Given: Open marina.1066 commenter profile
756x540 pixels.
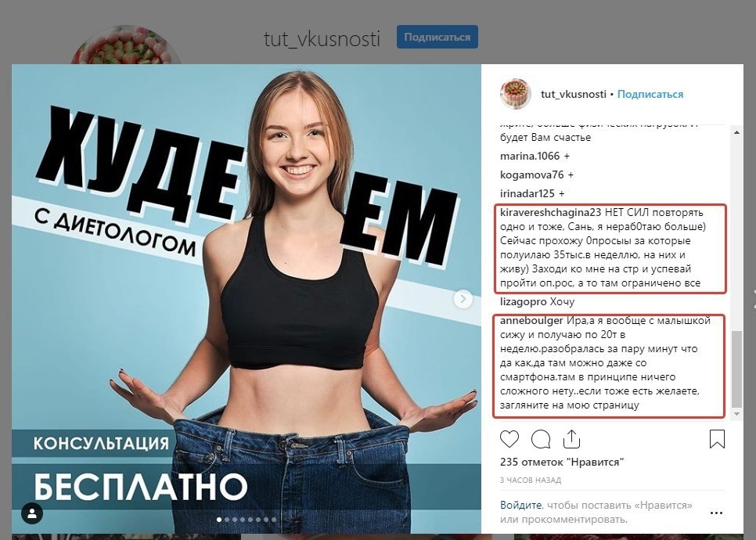Looking at the screenshot, I should 530,157.
